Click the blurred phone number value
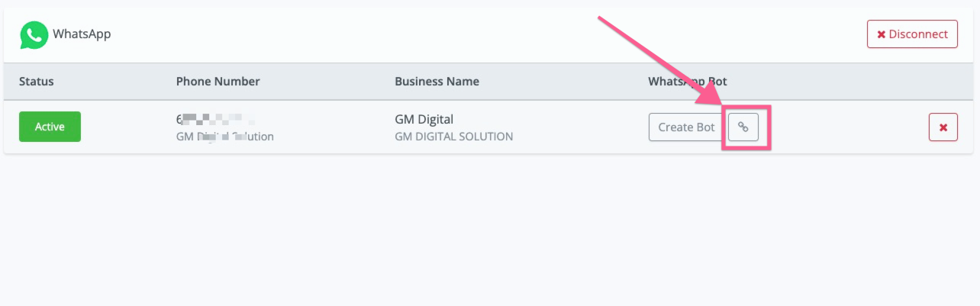The image size is (980, 306). point(215,120)
